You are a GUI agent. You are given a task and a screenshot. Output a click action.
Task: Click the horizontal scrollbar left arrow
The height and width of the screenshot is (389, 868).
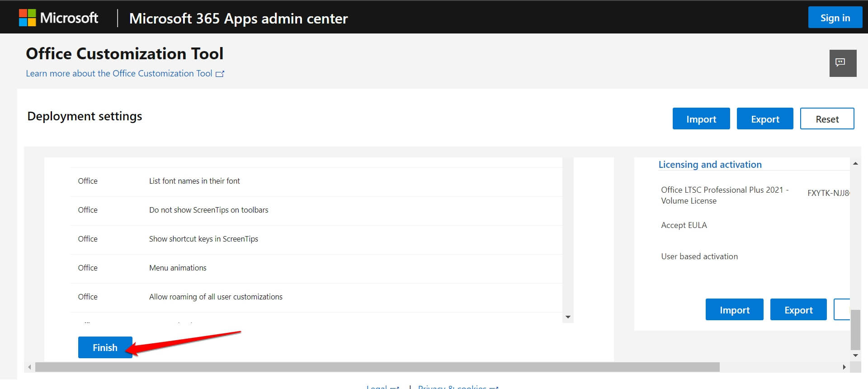(x=30, y=367)
